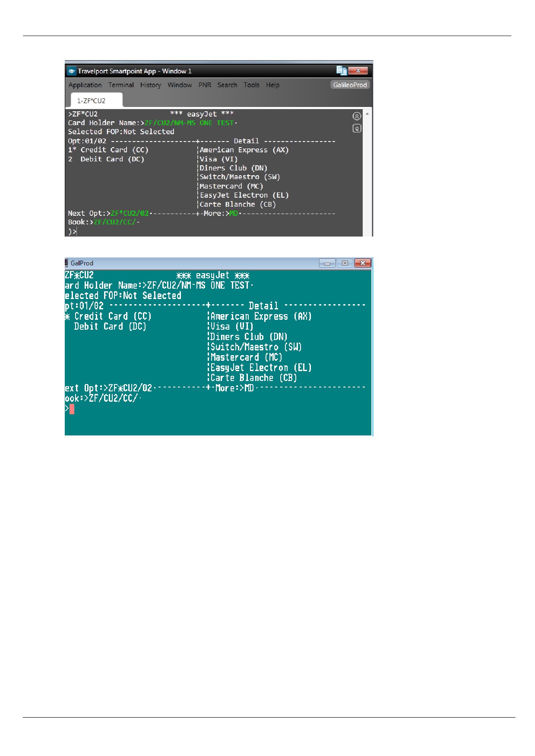Open the Terminal menu
This screenshot has width=535, height=756.
tap(121, 85)
